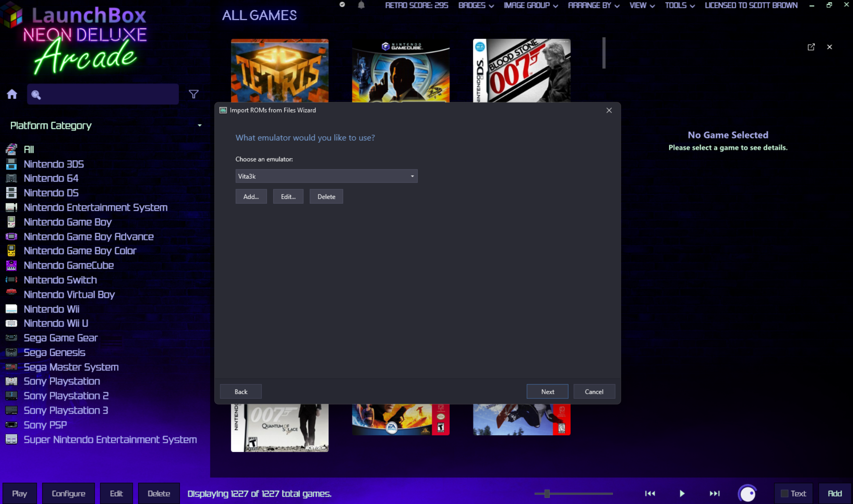This screenshot has height=504, width=853.
Task: Select the Nintendo Switch icon
Action: [11, 280]
